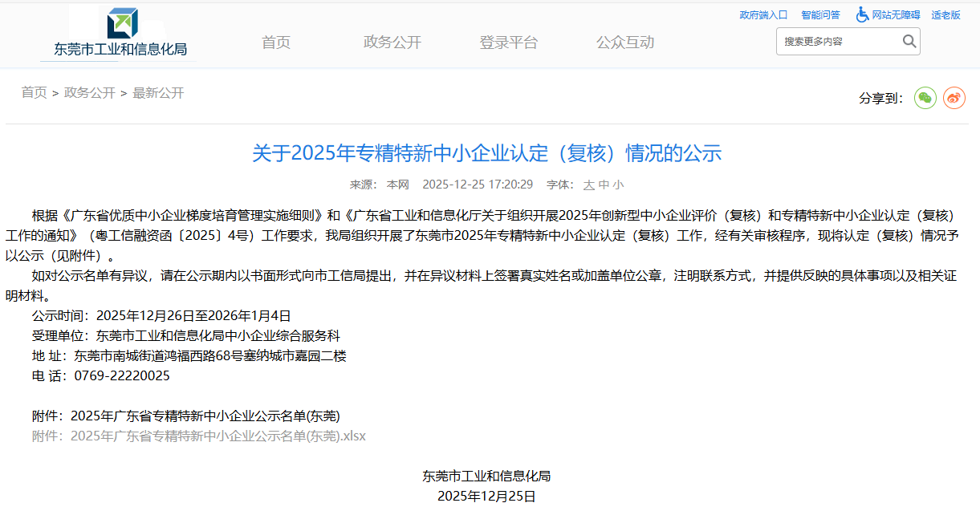Viewport: 980px width, 507px height.
Task: Share the article to WeChat
Action: click(925, 97)
